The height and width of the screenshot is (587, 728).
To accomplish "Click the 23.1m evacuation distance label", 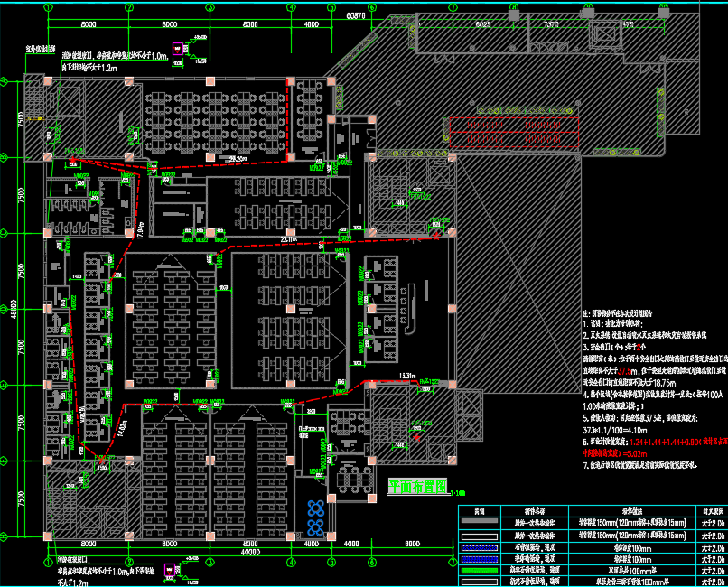I will click(x=288, y=241).
